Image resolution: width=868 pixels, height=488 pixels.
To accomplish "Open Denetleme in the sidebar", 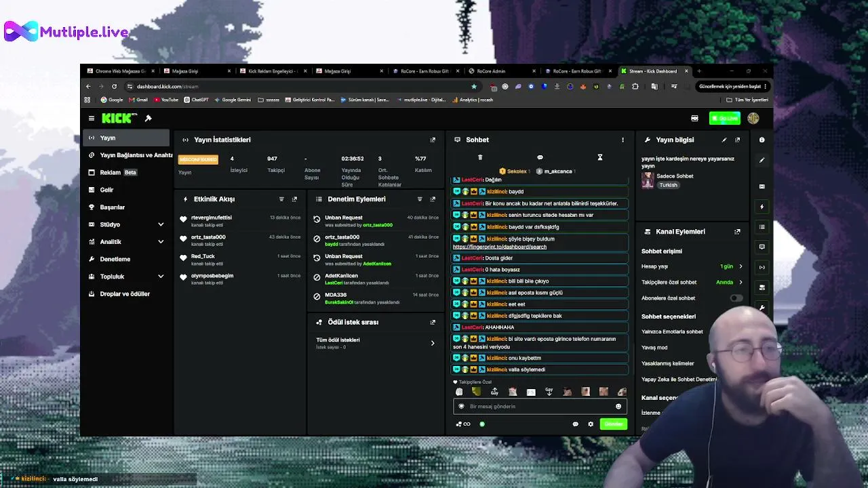I will click(127, 260).
